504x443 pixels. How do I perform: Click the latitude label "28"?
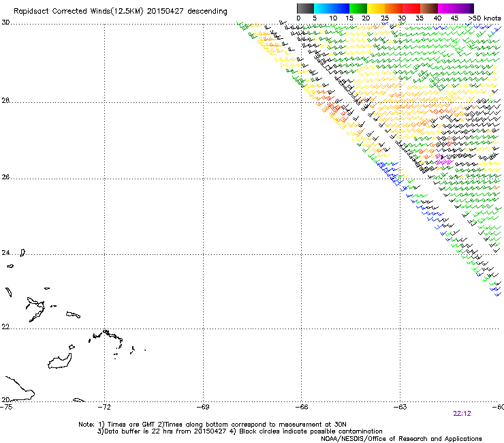pyautogui.click(x=5, y=101)
